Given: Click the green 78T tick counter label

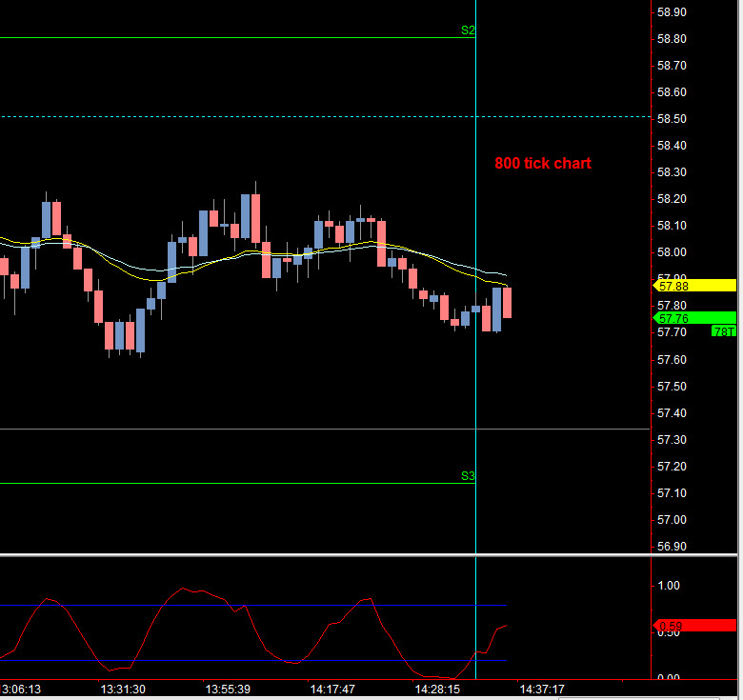Looking at the screenshot, I should click(724, 331).
